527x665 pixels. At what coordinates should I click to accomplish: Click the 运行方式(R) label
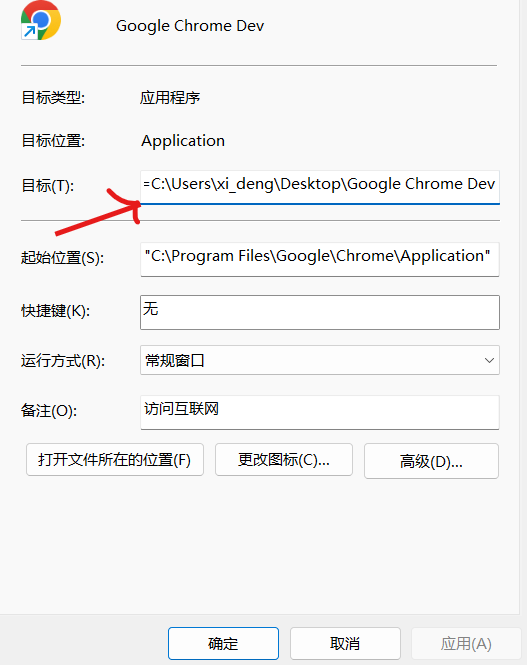pyautogui.click(x=63, y=361)
